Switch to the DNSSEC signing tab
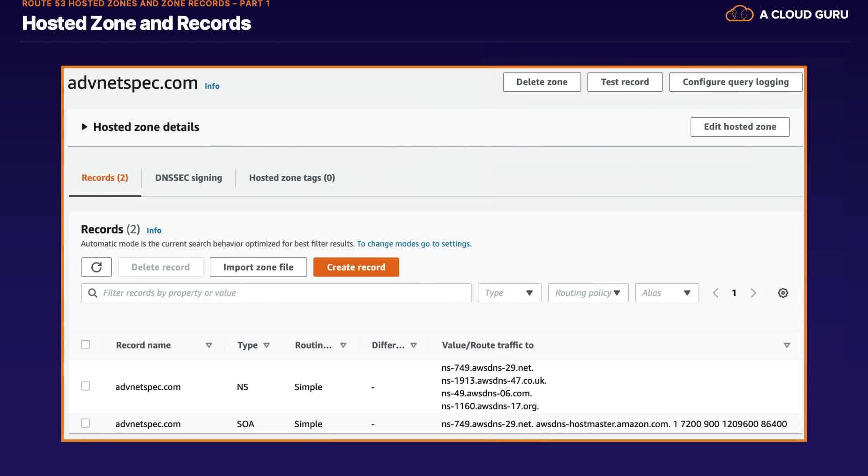The image size is (868, 476). coord(189,178)
